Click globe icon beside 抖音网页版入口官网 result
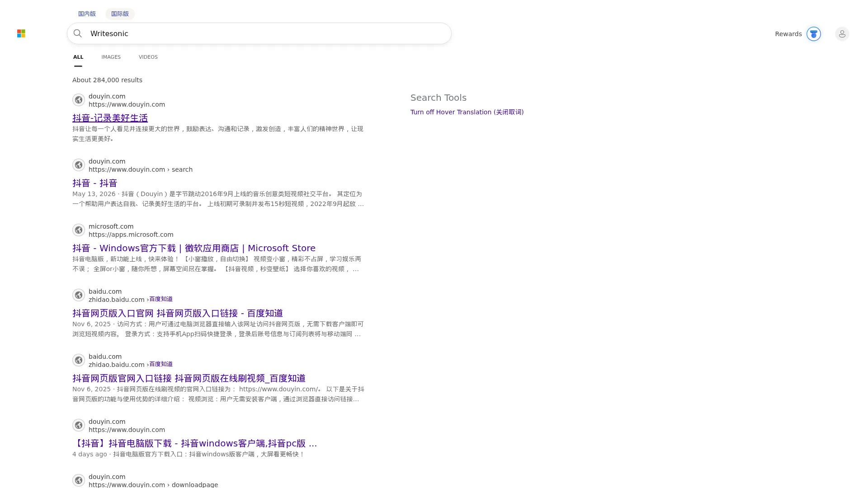Image resolution: width=868 pixels, height=488 pixels. (x=79, y=295)
